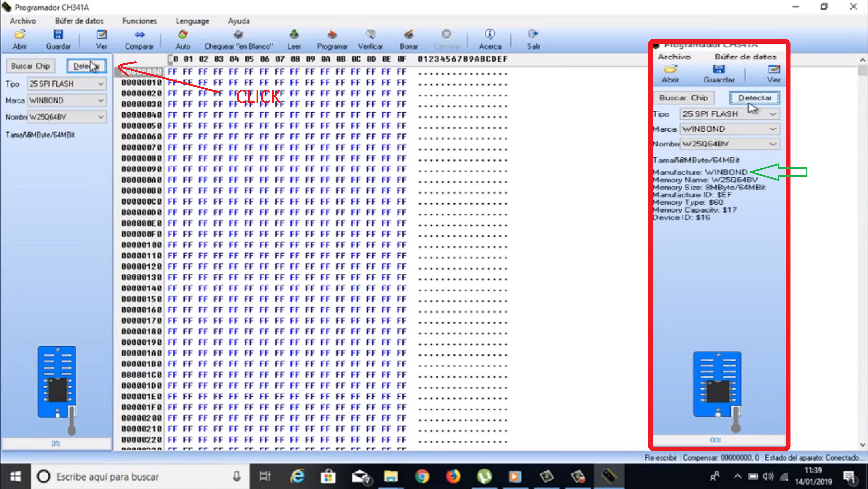
Task: Click the 0% progress bar in left panel
Action: click(57, 443)
